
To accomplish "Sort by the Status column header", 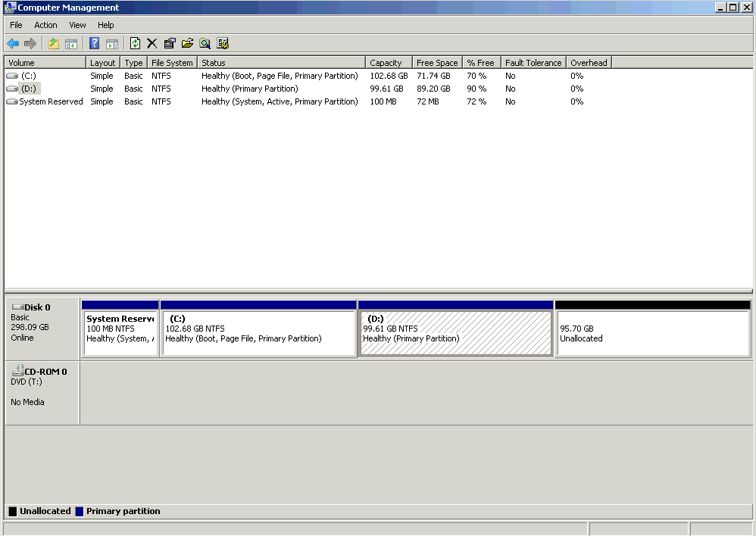I will [282, 63].
